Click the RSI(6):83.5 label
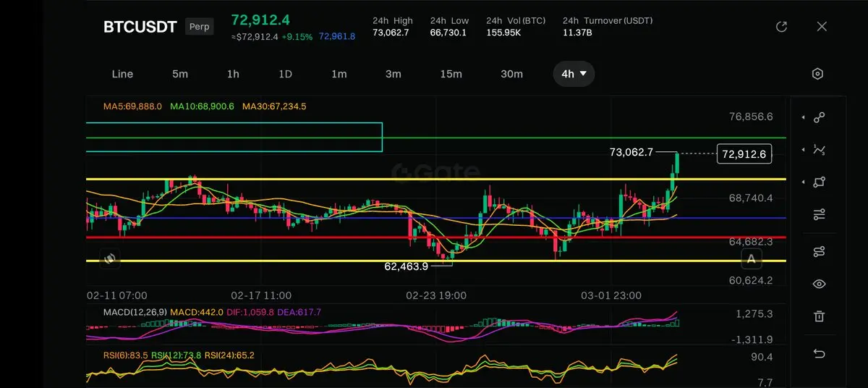The height and width of the screenshot is (388, 868). point(126,355)
